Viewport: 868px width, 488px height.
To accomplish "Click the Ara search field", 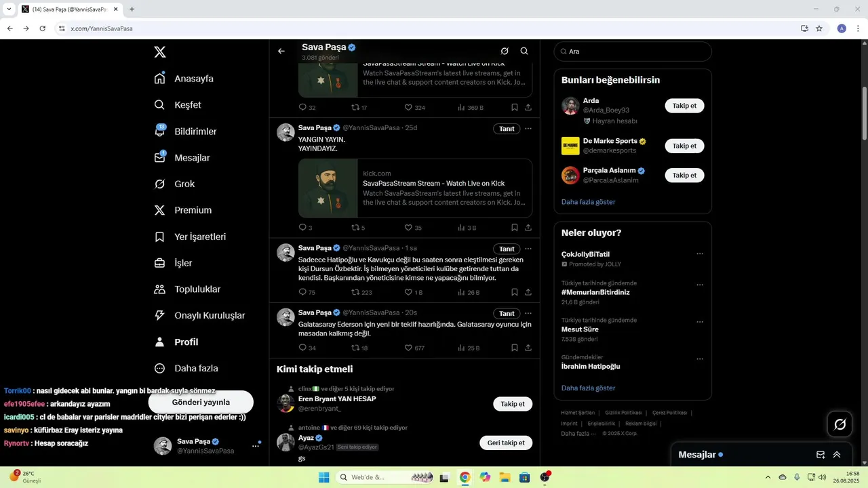I will click(x=633, y=52).
